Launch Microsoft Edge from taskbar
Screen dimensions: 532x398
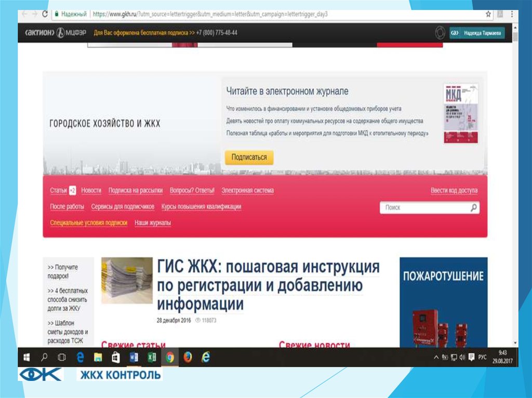pos(80,358)
